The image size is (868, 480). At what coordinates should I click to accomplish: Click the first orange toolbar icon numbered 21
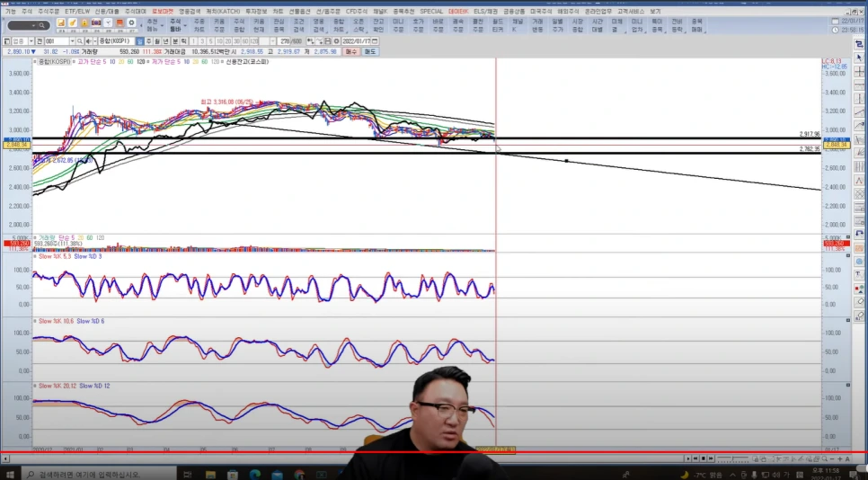pyautogui.click(x=61, y=22)
